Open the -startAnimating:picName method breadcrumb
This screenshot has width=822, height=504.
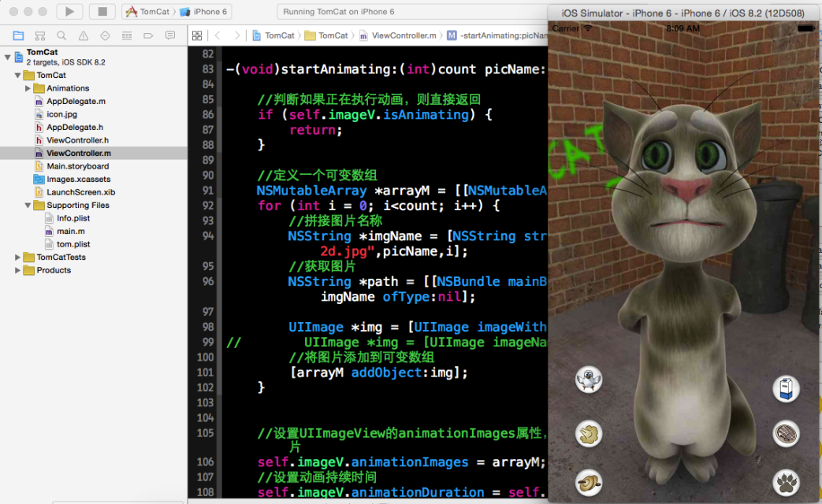click(497, 35)
